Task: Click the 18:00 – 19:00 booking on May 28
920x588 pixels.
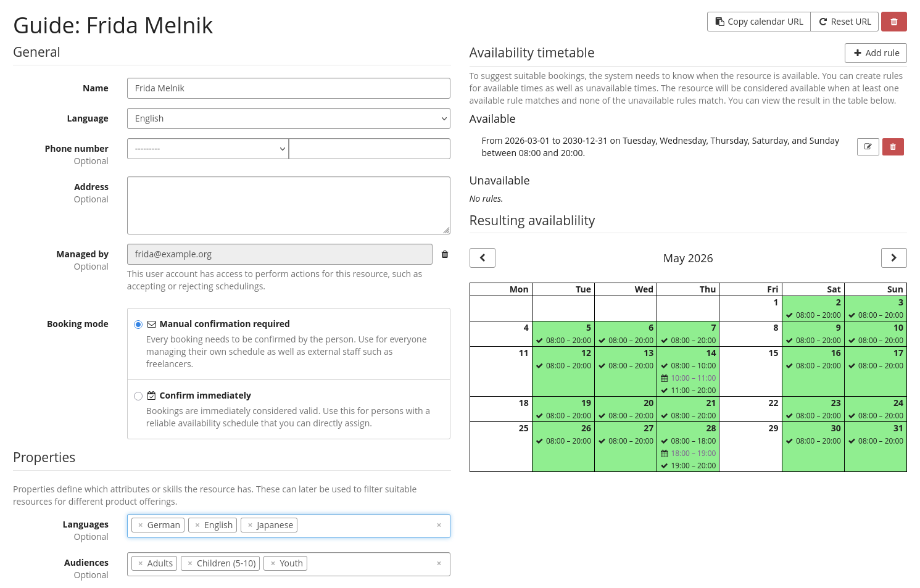Action: [x=689, y=453]
